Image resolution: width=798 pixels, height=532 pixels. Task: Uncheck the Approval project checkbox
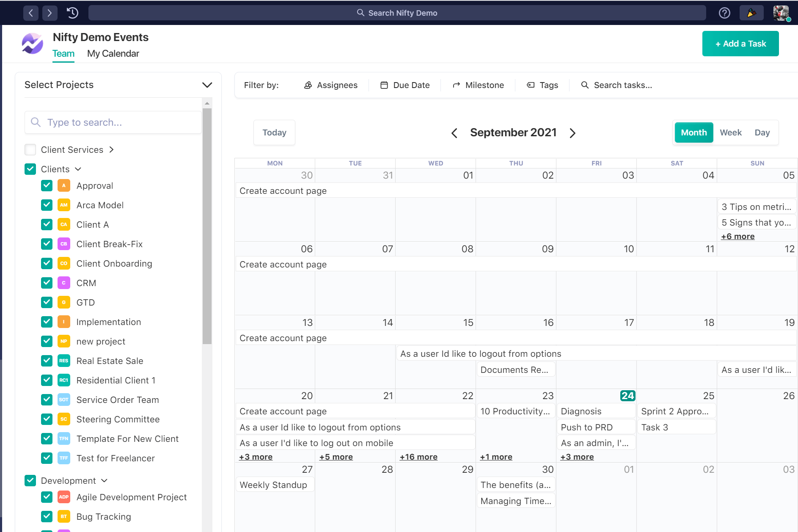pos(47,186)
